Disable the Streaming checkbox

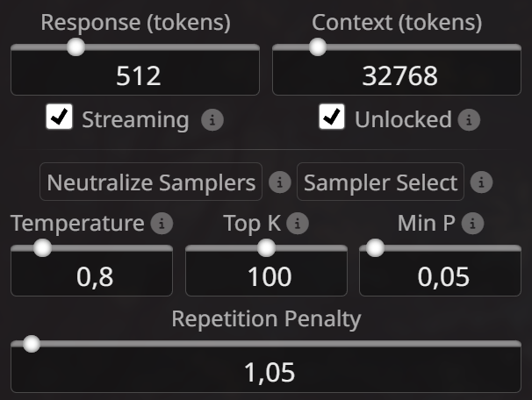click(x=60, y=117)
